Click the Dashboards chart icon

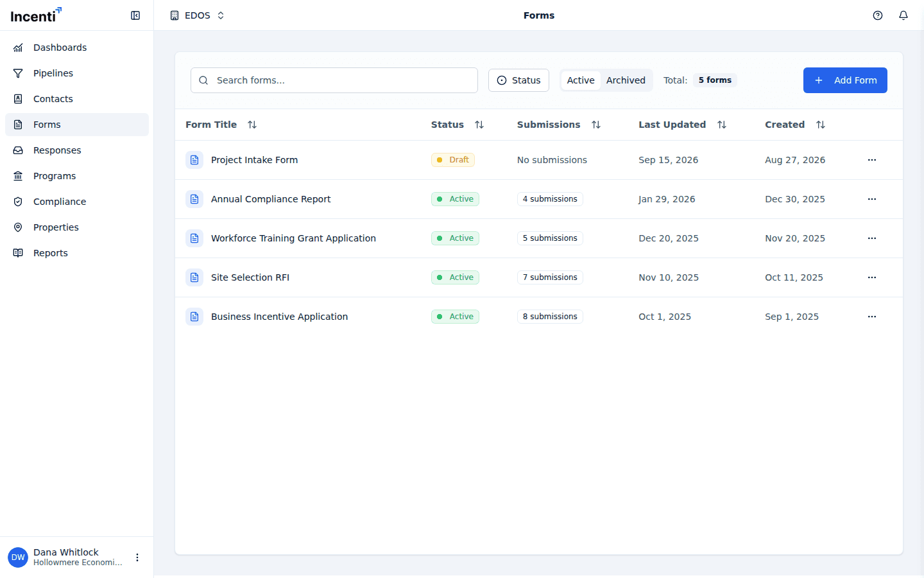pyautogui.click(x=18, y=48)
